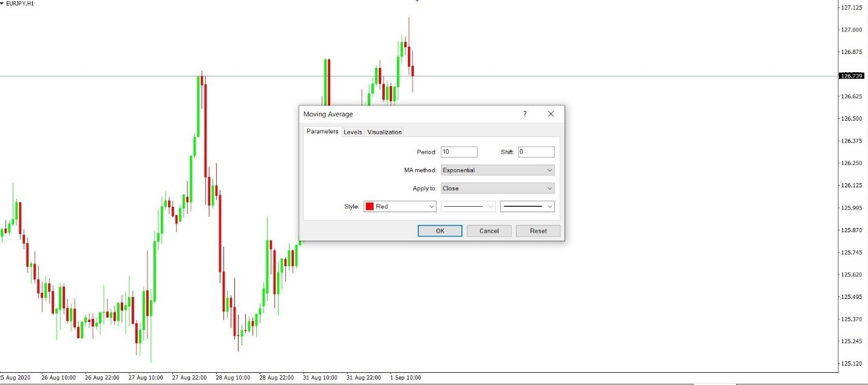Image resolution: width=868 pixels, height=385 pixels.
Task: Click the chart shift marker at top
Action: click(417, 1)
